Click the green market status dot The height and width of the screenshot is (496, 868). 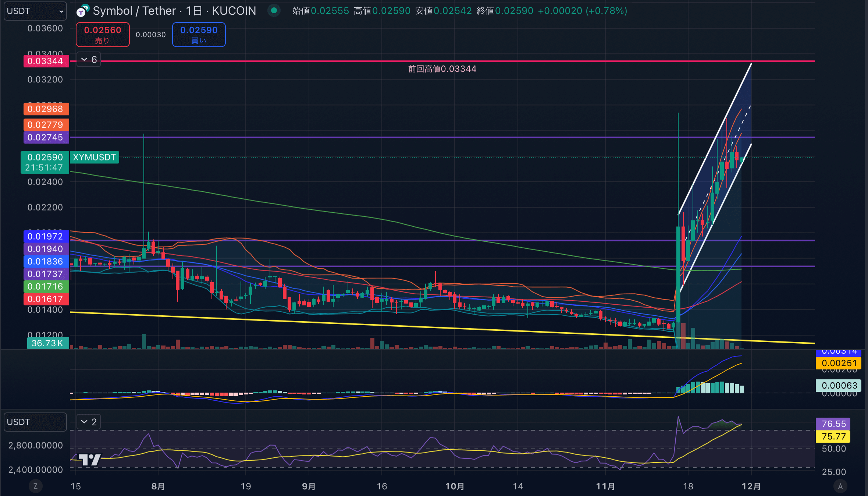tap(274, 11)
